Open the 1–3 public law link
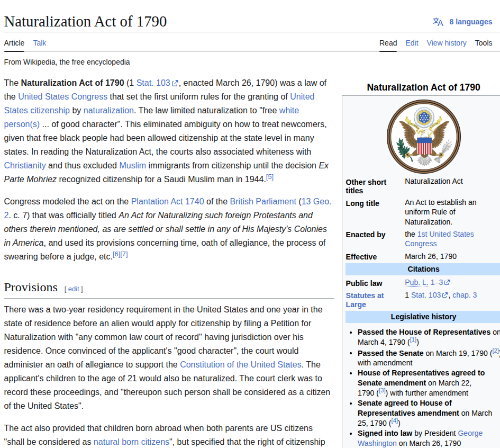Image resolution: width=500 pixels, height=448 pixels. (x=437, y=283)
